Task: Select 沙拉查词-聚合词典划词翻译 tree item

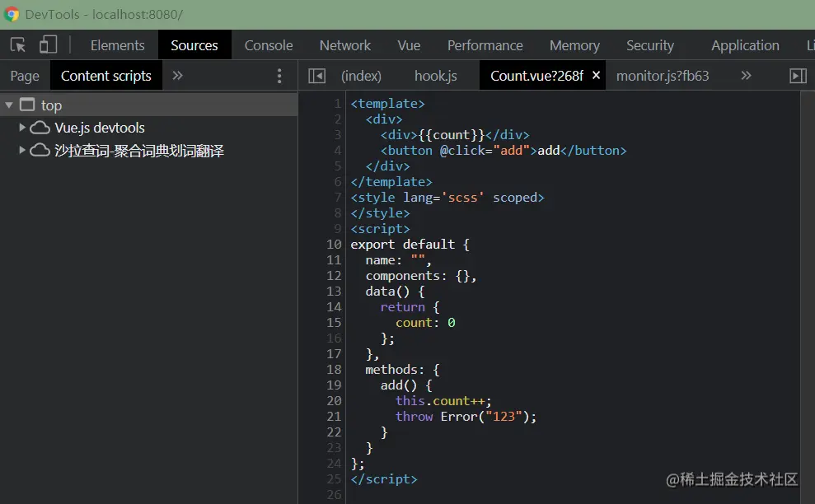Action: point(139,151)
